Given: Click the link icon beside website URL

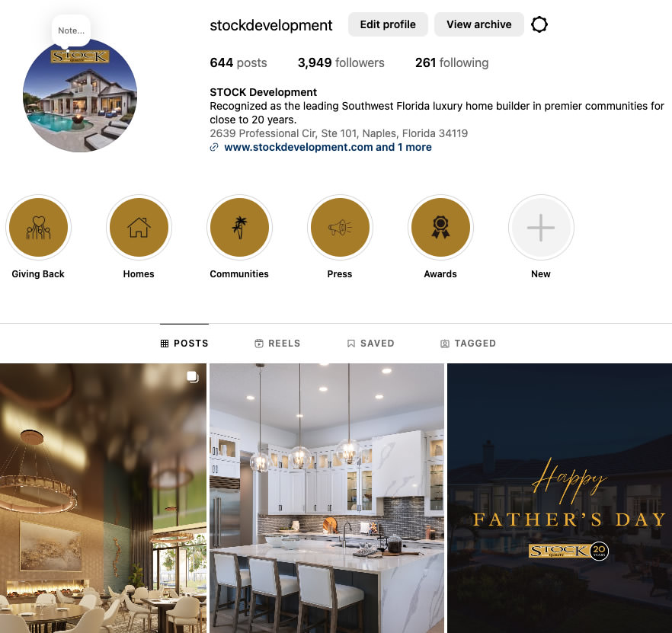Looking at the screenshot, I should pyautogui.click(x=214, y=148).
